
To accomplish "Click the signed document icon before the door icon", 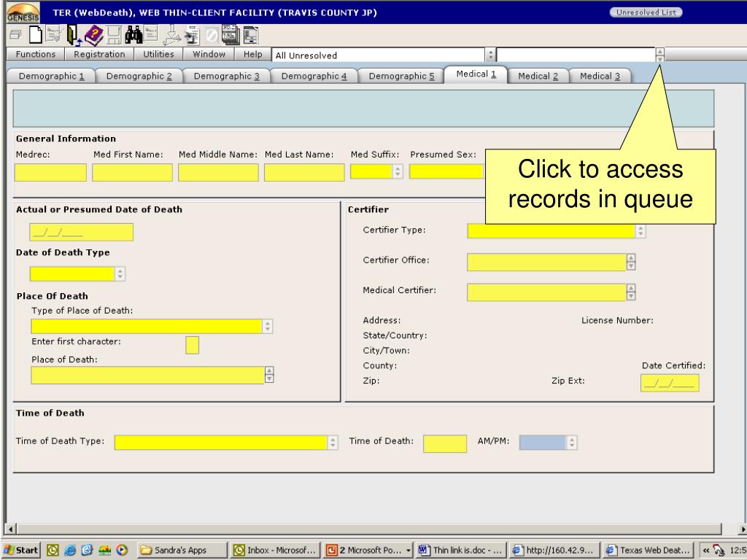I will 54,35.
